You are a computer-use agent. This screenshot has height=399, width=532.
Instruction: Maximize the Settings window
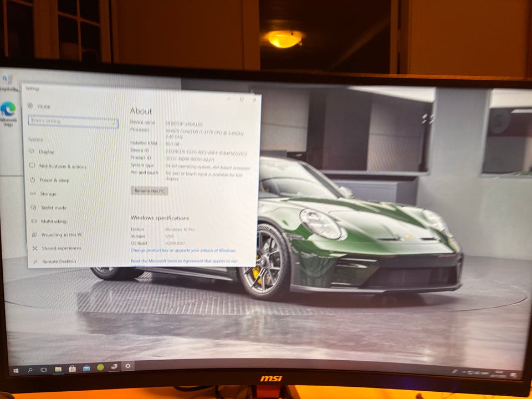(242, 99)
